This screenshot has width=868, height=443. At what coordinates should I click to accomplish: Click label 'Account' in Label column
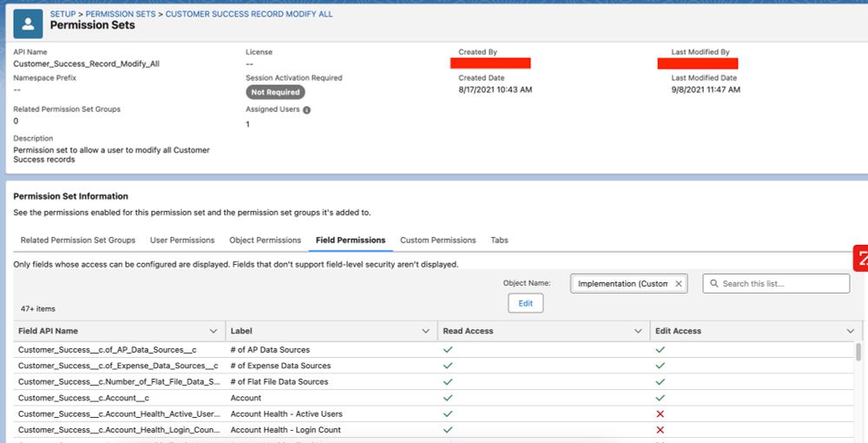click(246, 398)
